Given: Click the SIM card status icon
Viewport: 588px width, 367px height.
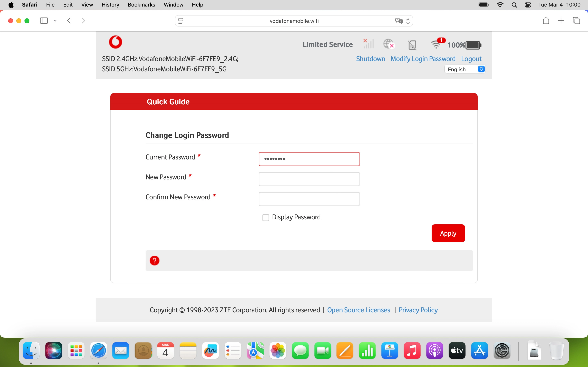Looking at the screenshot, I should (x=412, y=45).
